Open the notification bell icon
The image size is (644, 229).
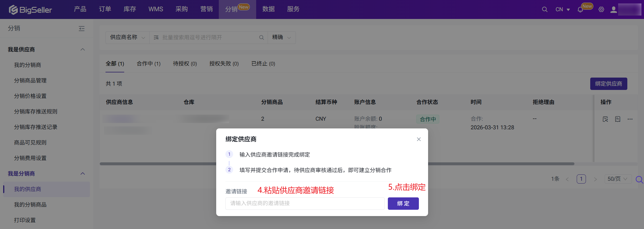[580, 10]
